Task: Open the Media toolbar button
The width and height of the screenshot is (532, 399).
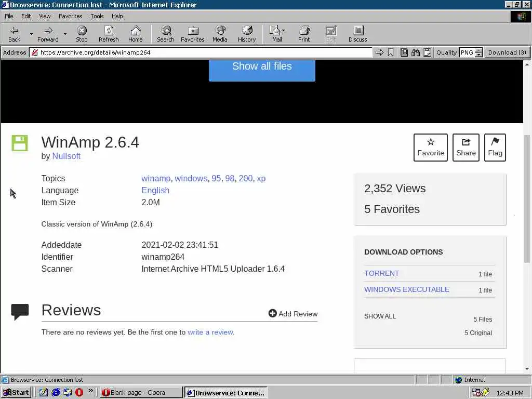Action: click(x=220, y=34)
